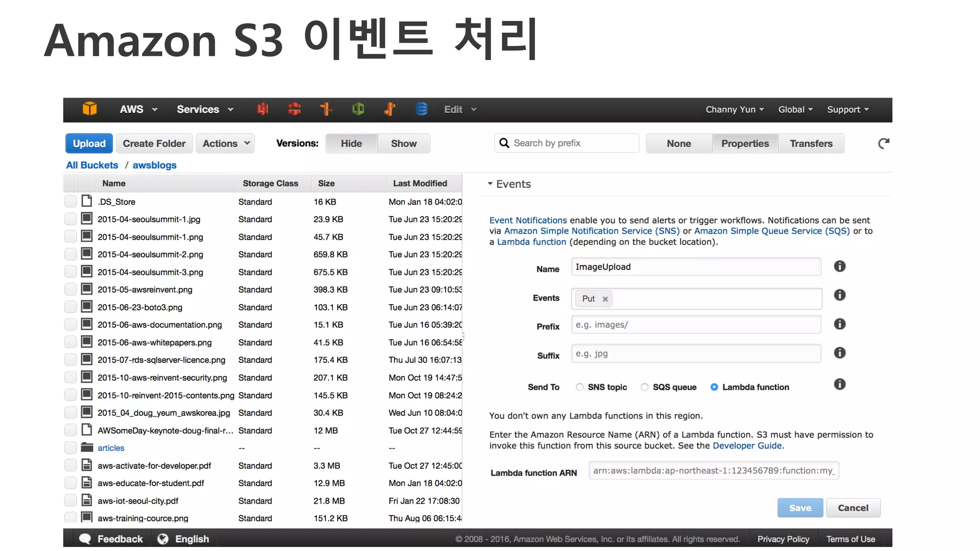980x551 pixels.
Task: Select the Properties tab
Action: point(745,143)
